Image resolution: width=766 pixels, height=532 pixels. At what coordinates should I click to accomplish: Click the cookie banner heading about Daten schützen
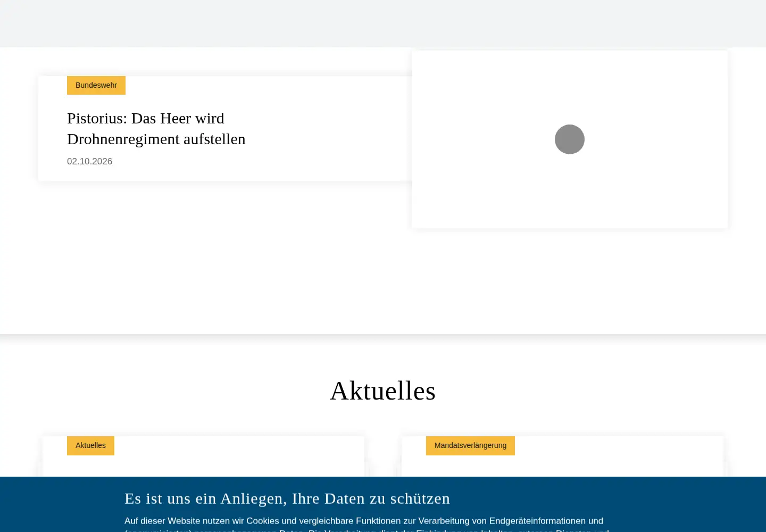pyautogui.click(x=287, y=498)
